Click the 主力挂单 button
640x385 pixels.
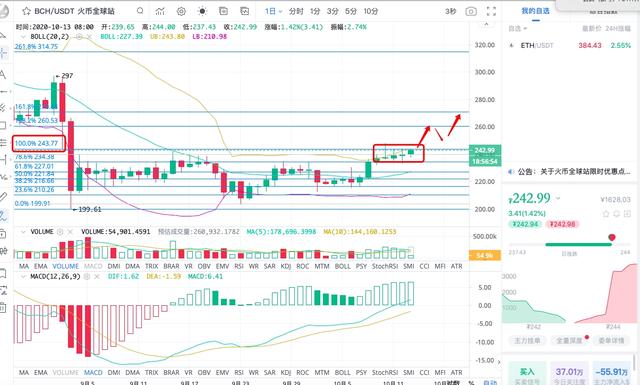[527, 340]
